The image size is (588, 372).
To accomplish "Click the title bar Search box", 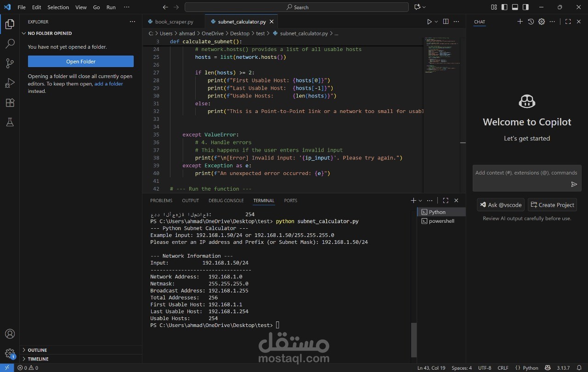I will [296, 7].
